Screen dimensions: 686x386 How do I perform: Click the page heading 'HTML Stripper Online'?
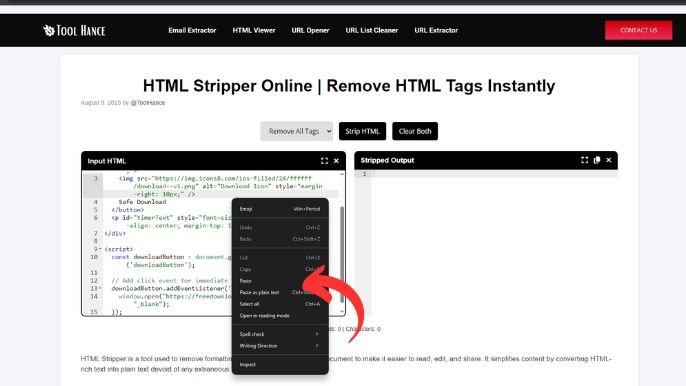click(x=349, y=86)
